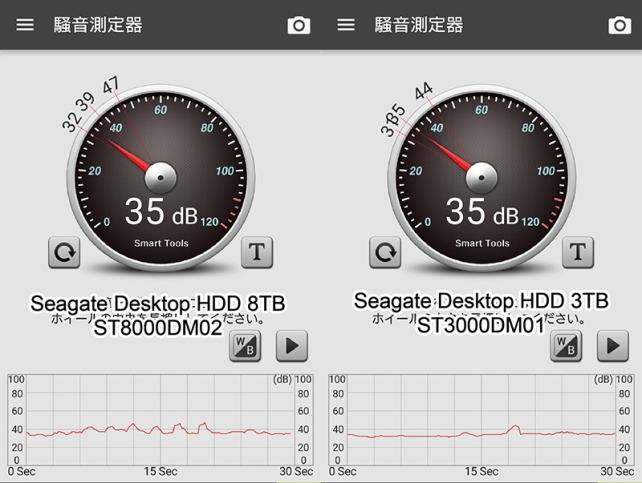Screen dimensions: 642x483
Task: Click the ST8000DM02 model text
Action: click(x=158, y=327)
